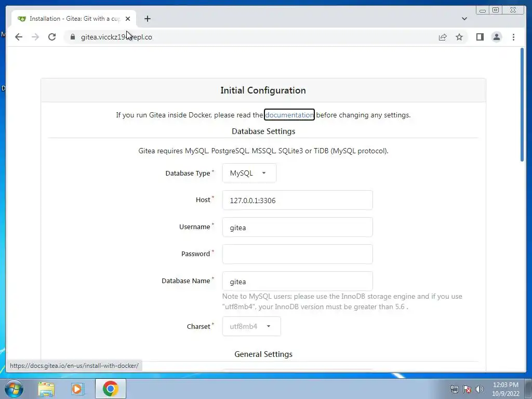
Task: Click the Initial Configuration heading
Action: click(x=263, y=90)
